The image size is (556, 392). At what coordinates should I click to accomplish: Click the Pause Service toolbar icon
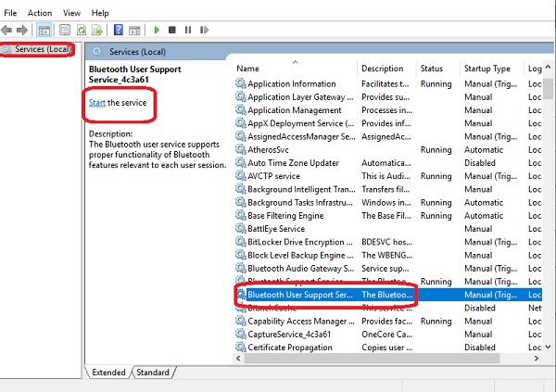[x=188, y=30]
